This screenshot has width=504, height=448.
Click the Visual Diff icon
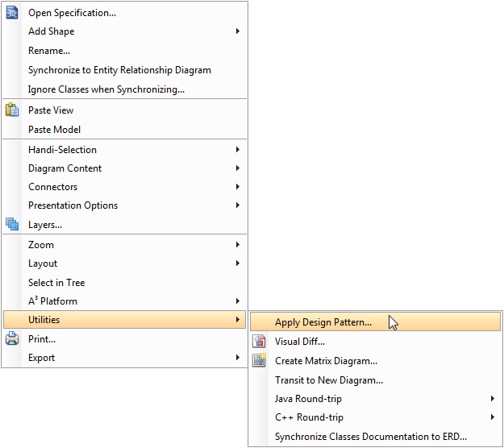click(259, 341)
